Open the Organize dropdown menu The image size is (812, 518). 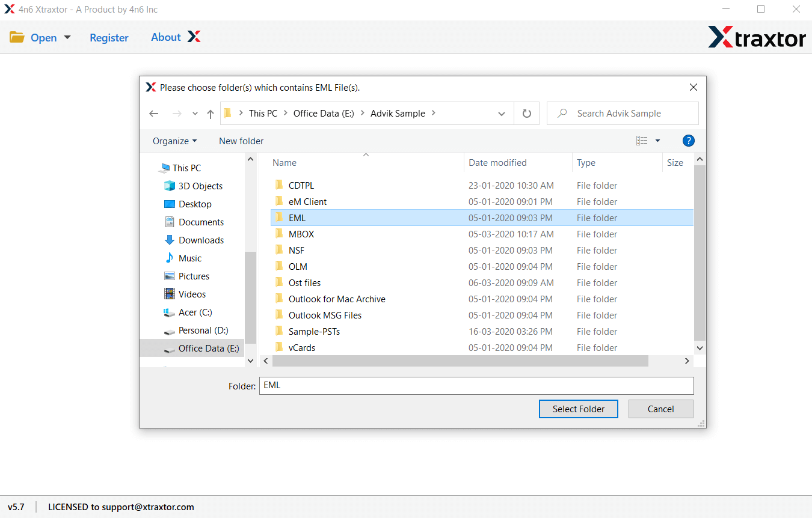point(174,141)
